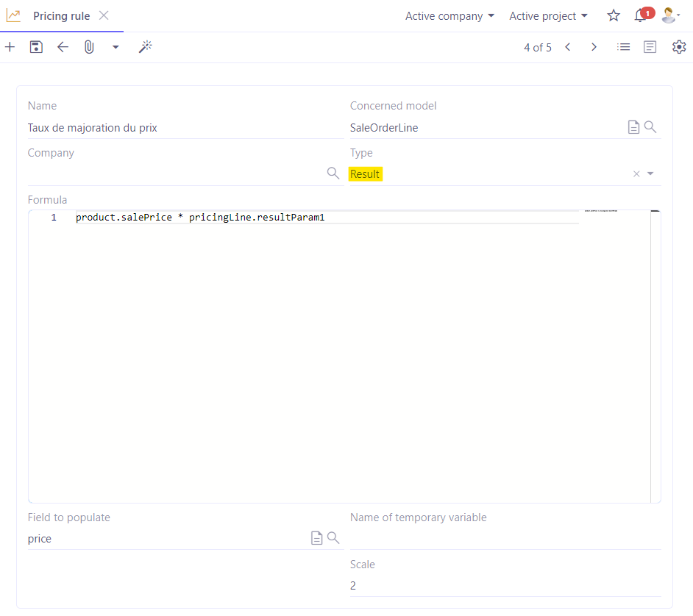Go to next record chevron
693x616 pixels.
click(x=594, y=47)
